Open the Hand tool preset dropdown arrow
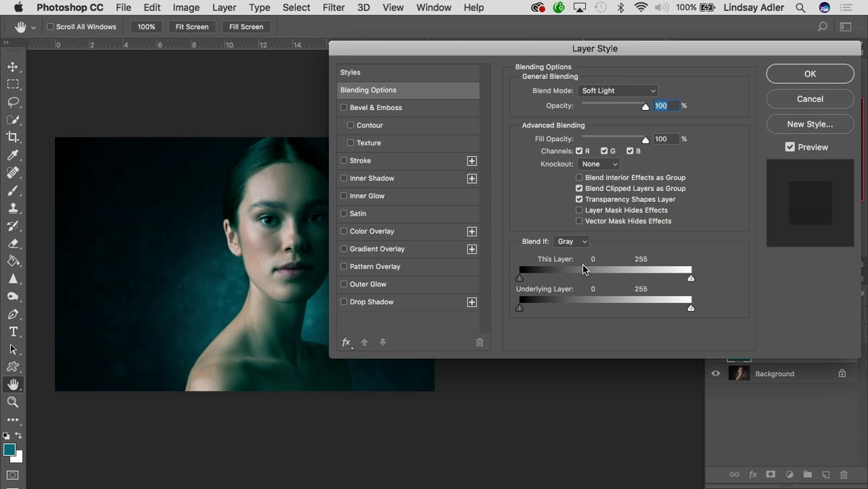 pos(33,27)
